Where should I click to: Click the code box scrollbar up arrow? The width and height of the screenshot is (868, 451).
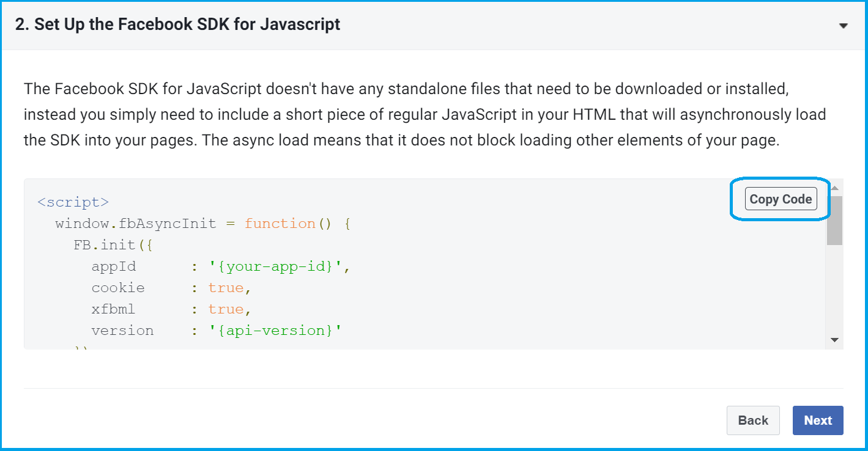[834, 188]
